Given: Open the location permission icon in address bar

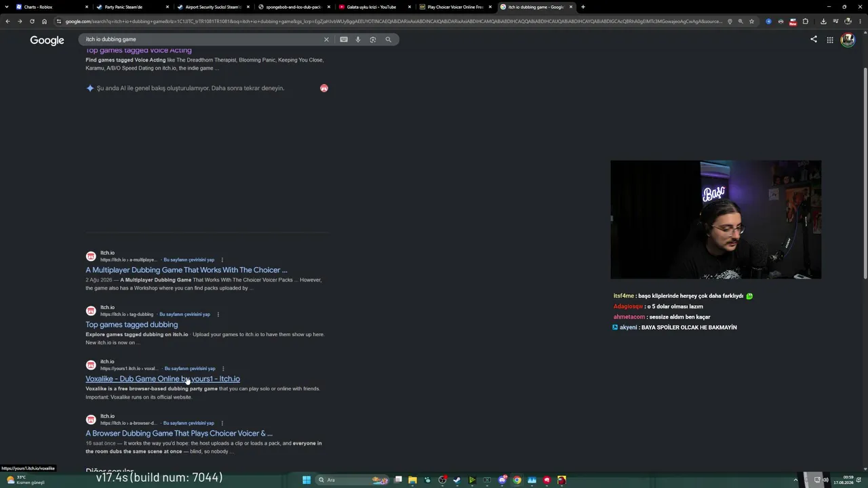Looking at the screenshot, I should coord(730,21).
